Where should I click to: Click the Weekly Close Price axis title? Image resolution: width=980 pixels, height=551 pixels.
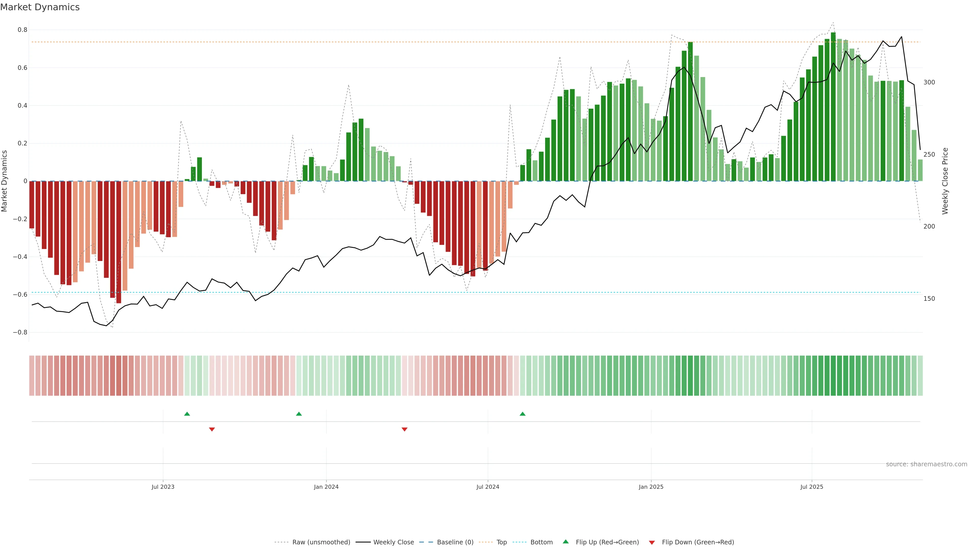click(945, 181)
